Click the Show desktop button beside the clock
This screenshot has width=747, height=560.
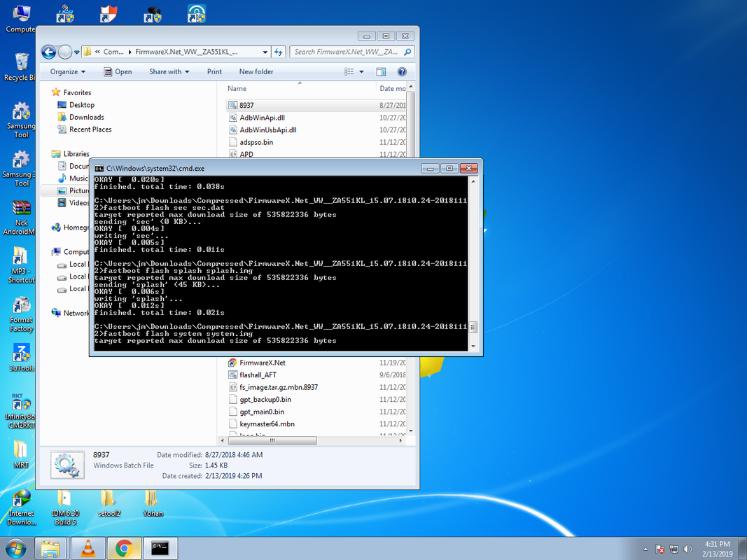[743, 549]
